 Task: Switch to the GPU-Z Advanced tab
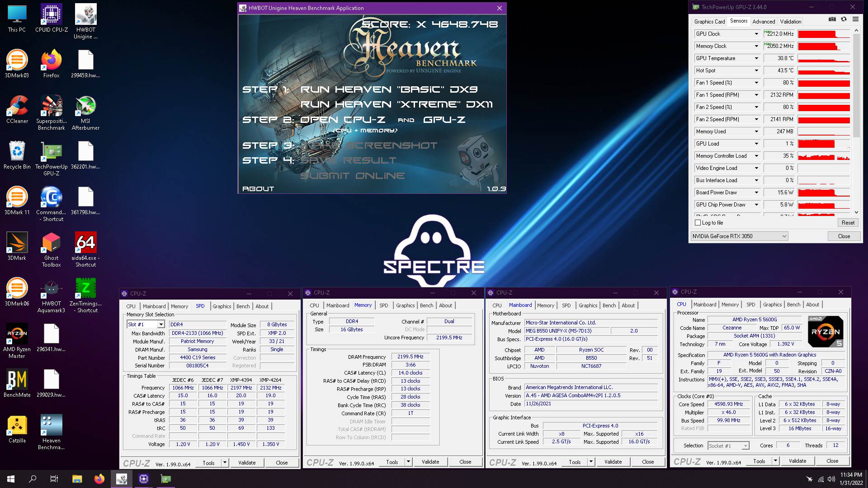[764, 21]
